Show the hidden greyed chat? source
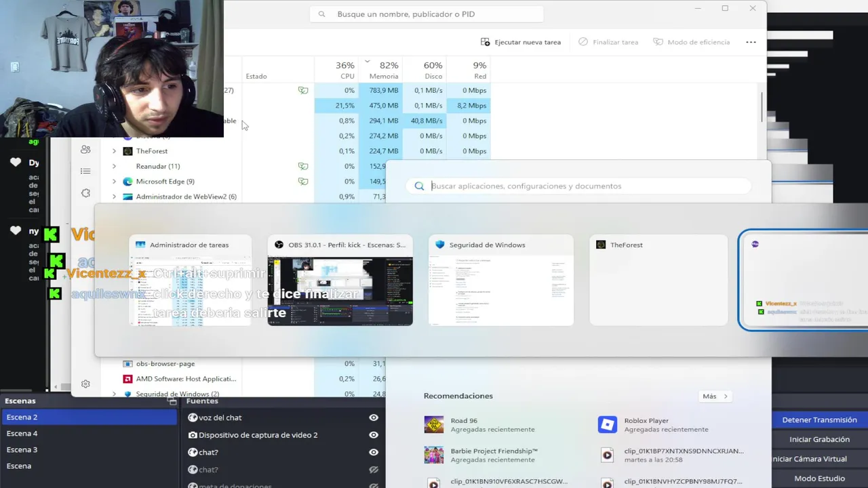868x488 pixels. 374,470
